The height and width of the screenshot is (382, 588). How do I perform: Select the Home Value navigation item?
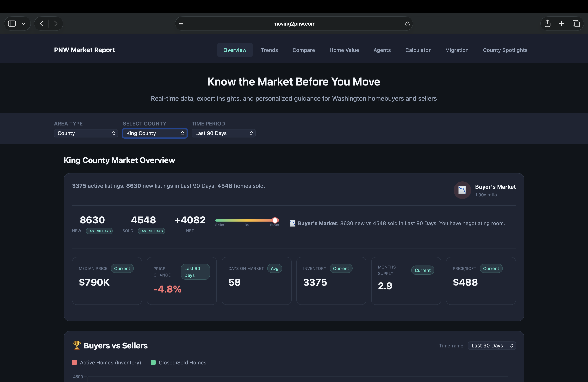click(344, 50)
